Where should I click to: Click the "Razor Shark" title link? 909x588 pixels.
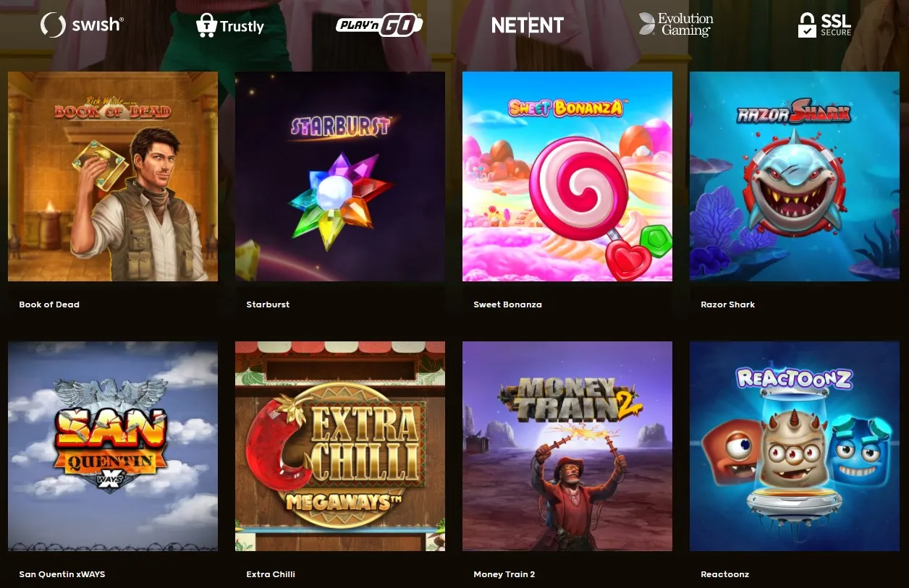point(727,304)
